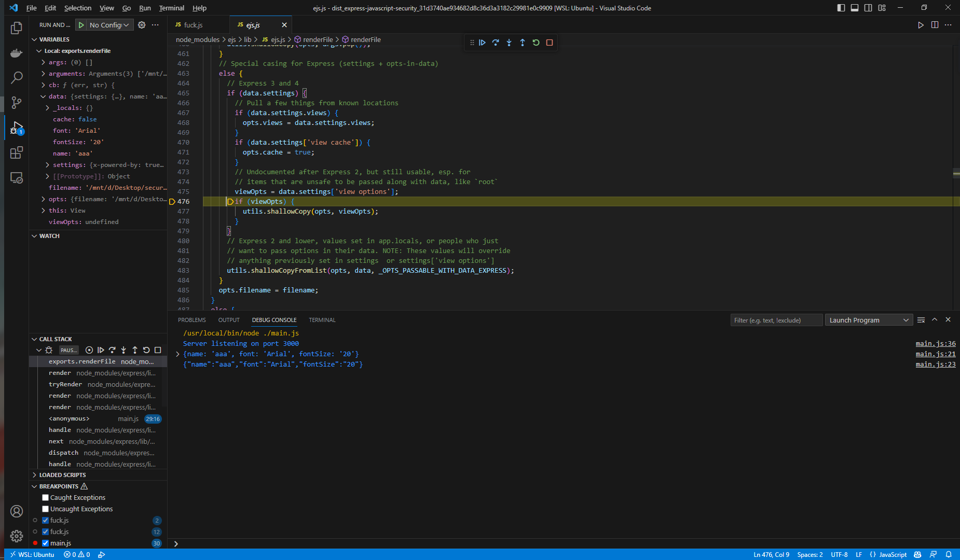The width and height of the screenshot is (960, 560).
Task: Toggle Caught Exceptions checkbox
Action: pyautogui.click(x=45, y=498)
